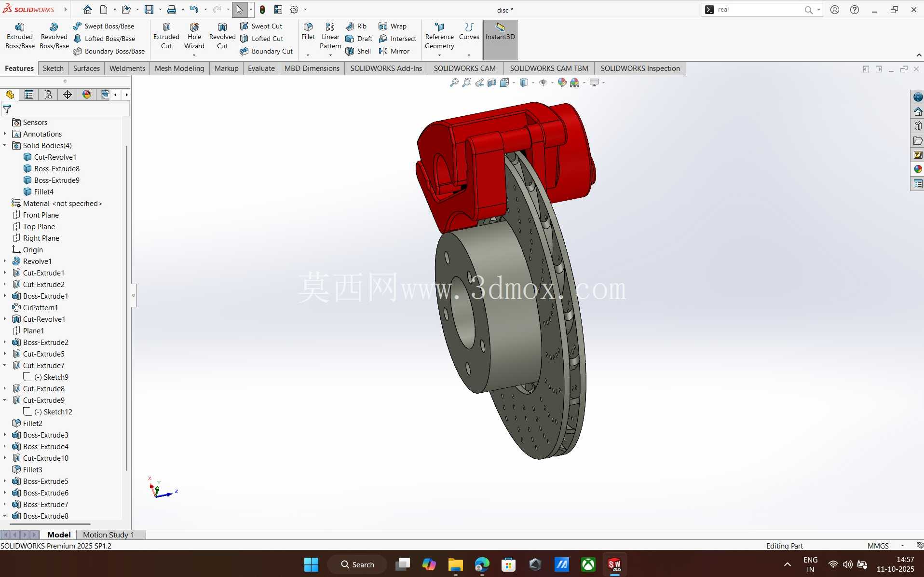Viewport: 924px width, 577px height.
Task: Open the Evaluate tab
Action: pos(261,69)
